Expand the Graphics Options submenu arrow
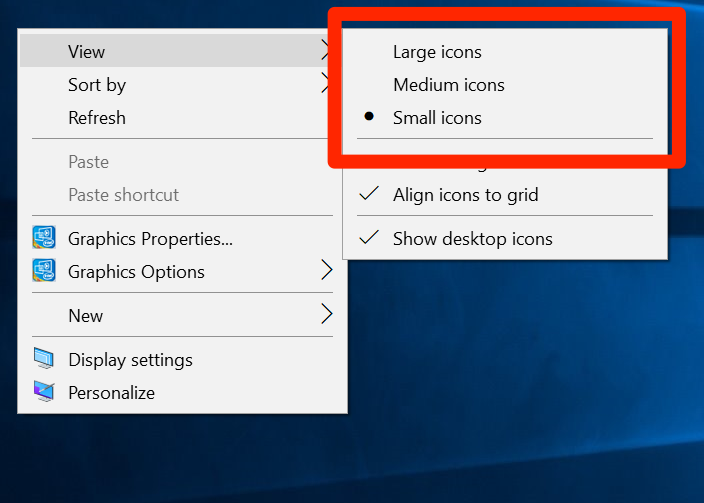 (327, 270)
